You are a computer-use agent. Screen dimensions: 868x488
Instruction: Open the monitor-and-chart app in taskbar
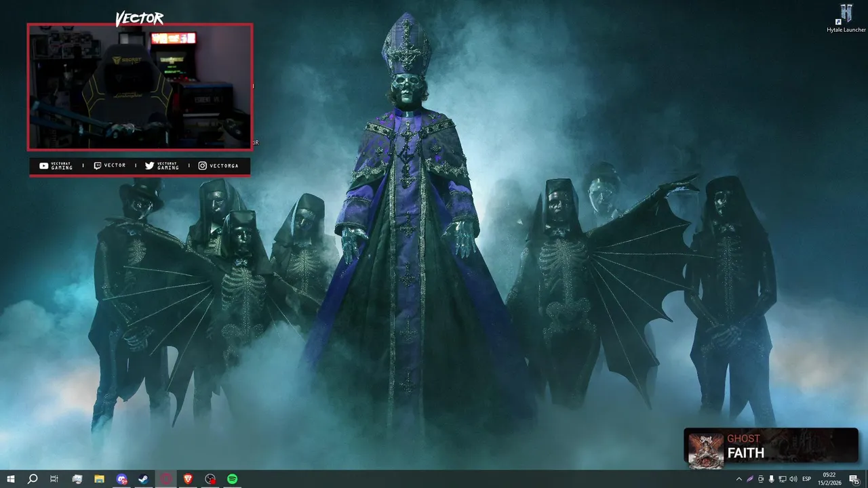click(77, 479)
